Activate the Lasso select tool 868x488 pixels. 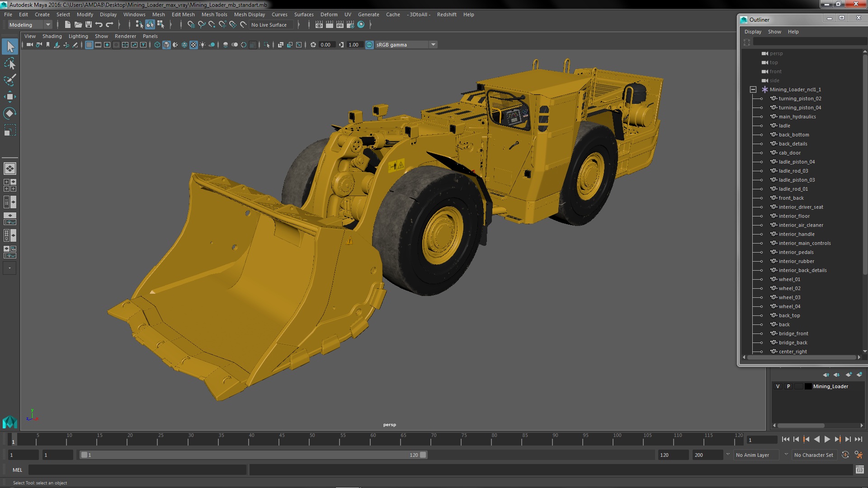click(9, 64)
